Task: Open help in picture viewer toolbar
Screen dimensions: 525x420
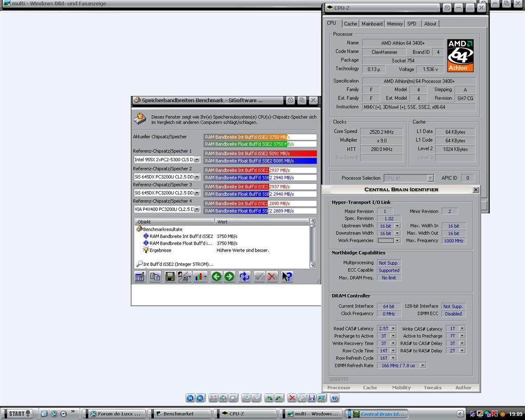Action: point(334,398)
